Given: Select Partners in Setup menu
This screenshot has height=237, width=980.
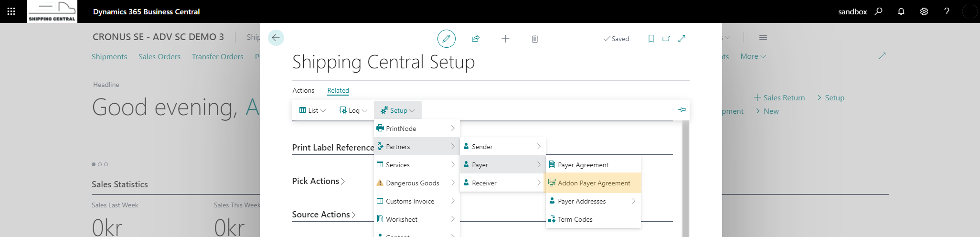Looking at the screenshot, I should 416,147.
